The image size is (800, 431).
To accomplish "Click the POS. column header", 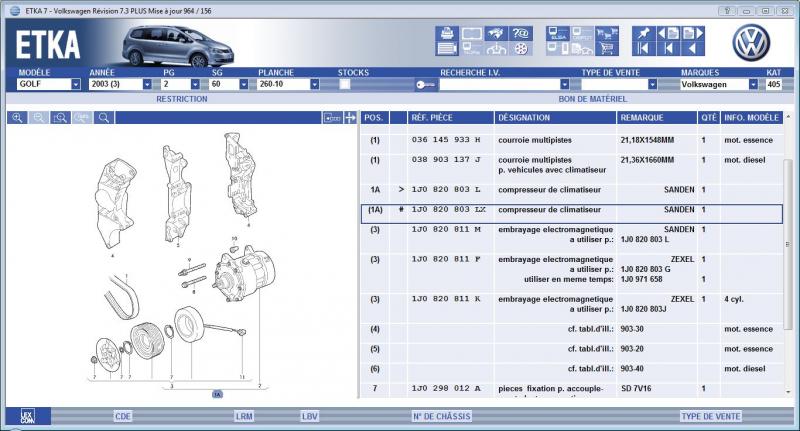I will click(374, 118).
